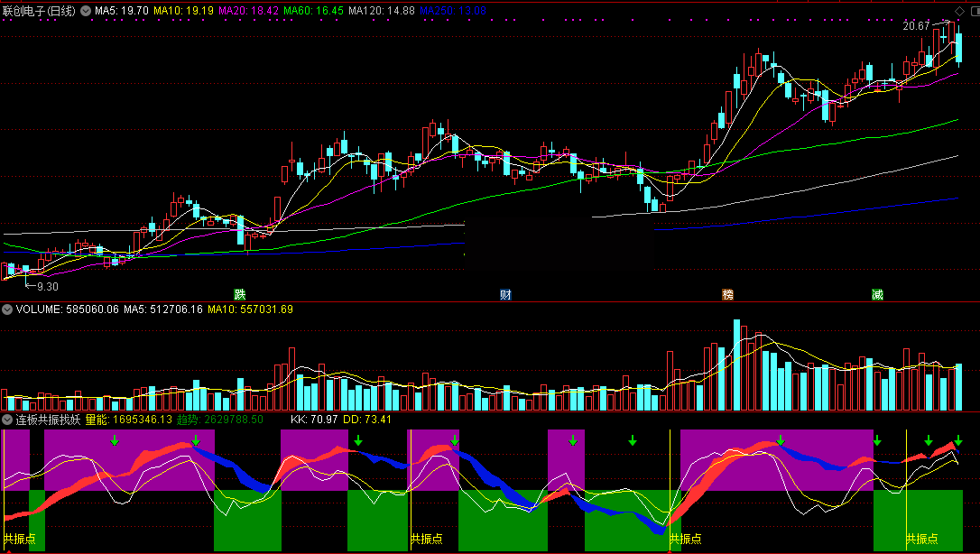Click the green 跌 event marker
The height and width of the screenshot is (554, 980).
(239, 294)
